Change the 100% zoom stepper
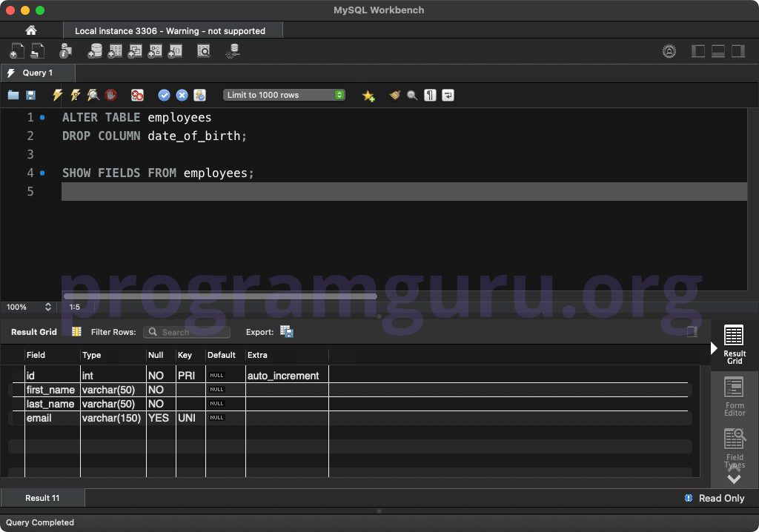This screenshot has width=759, height=532. [48, 307]
